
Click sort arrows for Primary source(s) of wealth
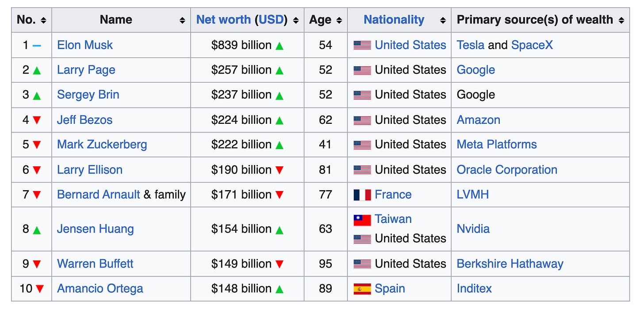621,20
